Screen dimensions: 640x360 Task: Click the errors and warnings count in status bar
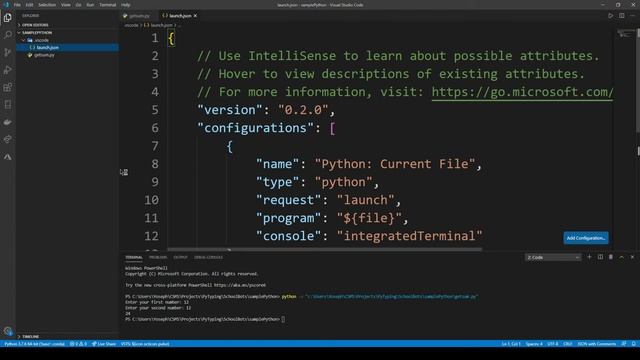(78, 344)
